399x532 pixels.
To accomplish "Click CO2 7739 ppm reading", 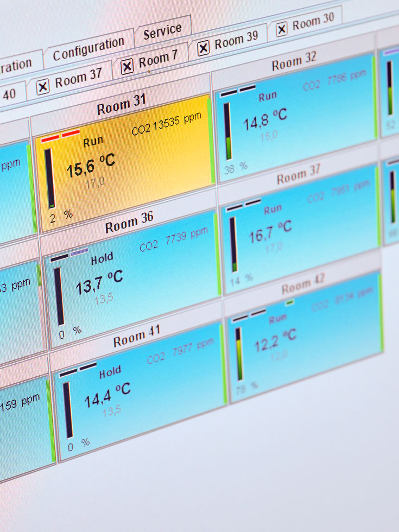I will (173, 239).
